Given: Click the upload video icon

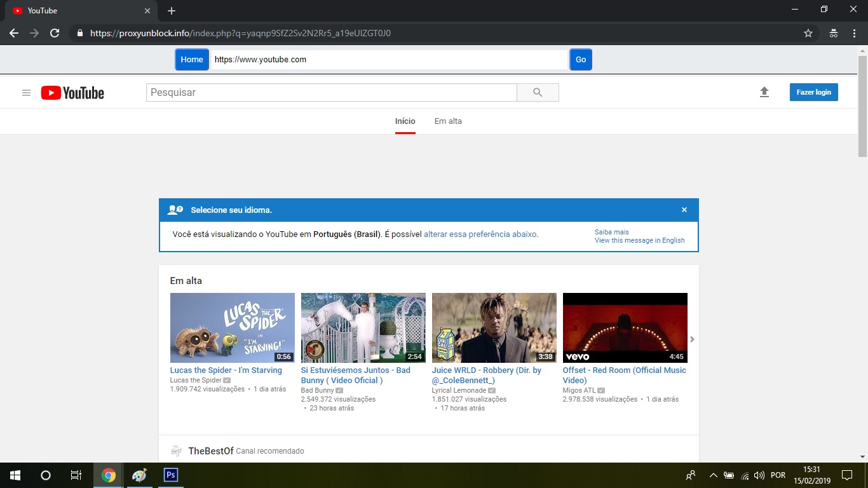Looking at the screenshot, I should point(764,92).
